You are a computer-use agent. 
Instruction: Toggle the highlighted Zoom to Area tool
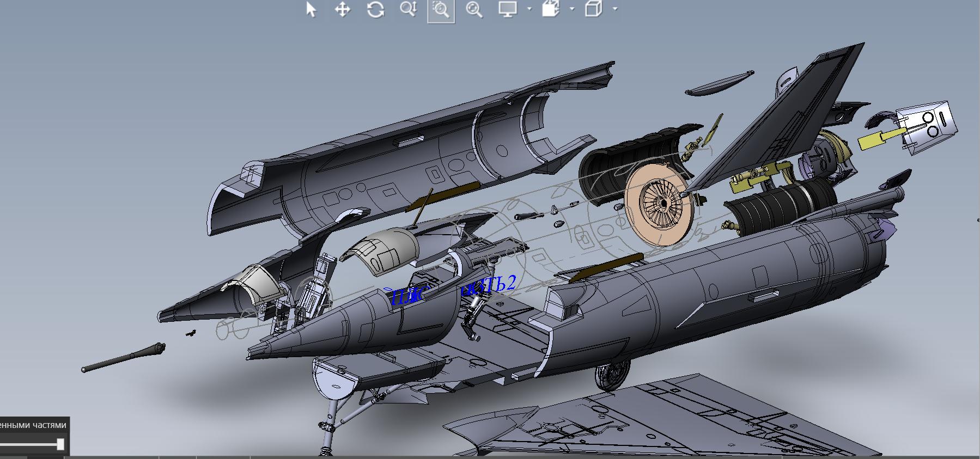click(x=441, y=10)
